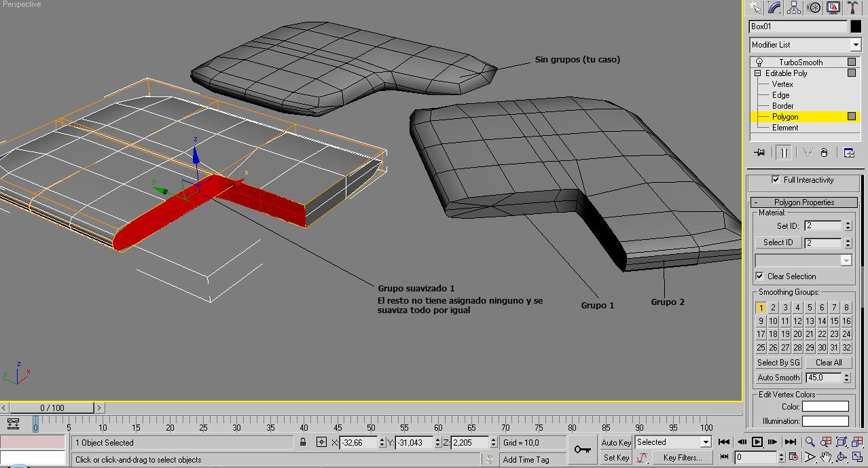Click Zoom Extents tool
868x468 pixels.
[842, 442]
